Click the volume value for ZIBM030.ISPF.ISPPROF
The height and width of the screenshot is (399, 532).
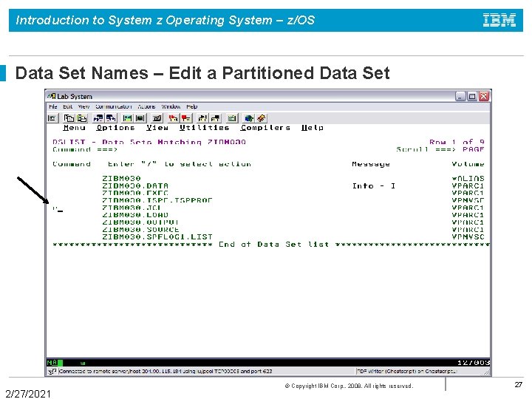[468, 200]
